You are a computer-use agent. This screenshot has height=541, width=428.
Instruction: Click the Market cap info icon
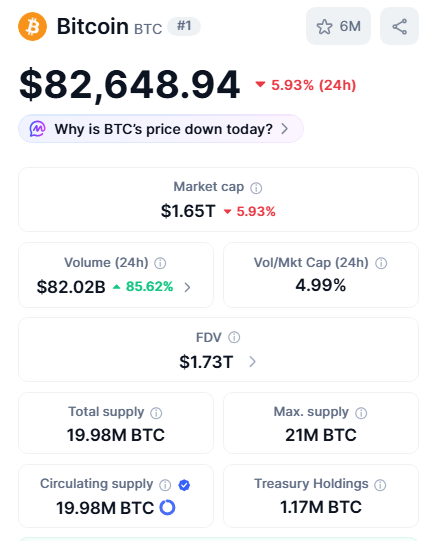point(256,188)
